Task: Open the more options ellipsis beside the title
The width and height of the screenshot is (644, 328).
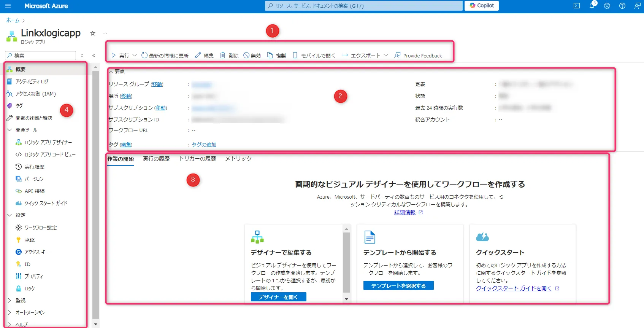Action: click(x=105, y=33)
